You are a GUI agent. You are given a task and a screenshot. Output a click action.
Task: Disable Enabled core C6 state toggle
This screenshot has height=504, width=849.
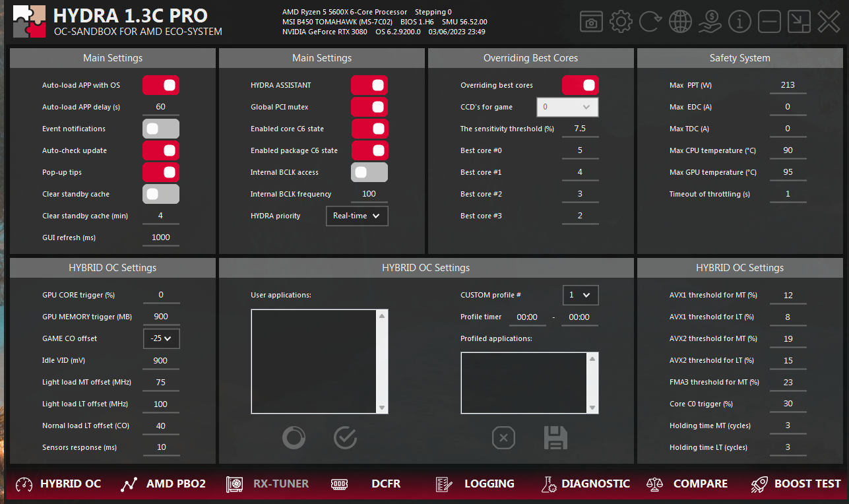click(369, 129)
